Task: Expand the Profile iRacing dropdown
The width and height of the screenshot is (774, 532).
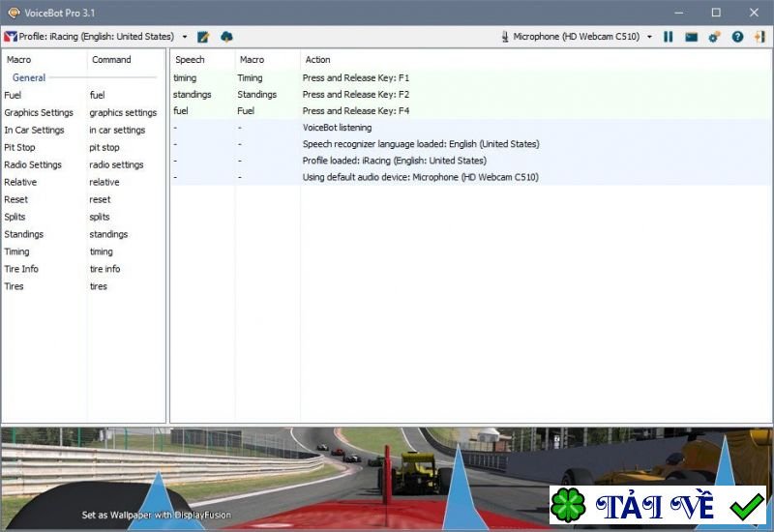Action: (185, 37)
